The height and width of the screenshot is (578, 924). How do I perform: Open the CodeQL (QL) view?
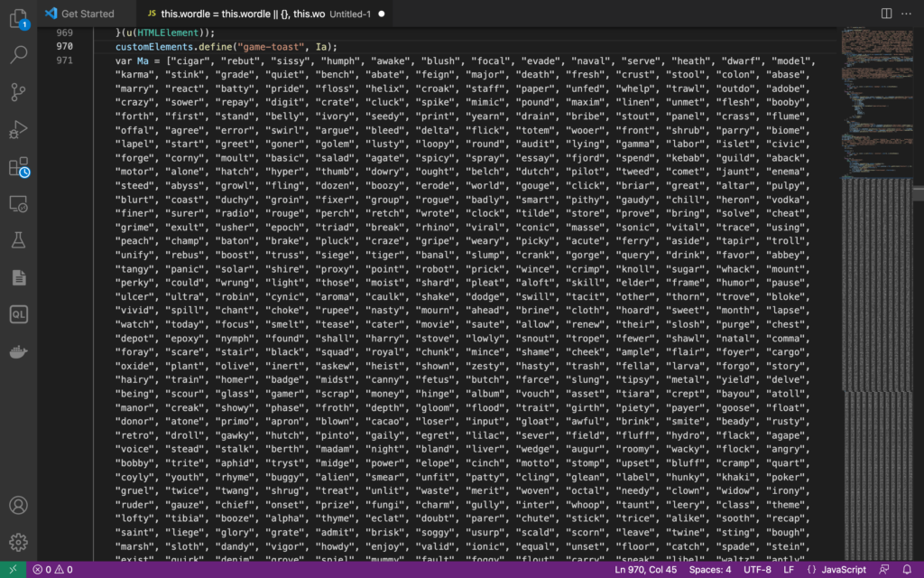point(18,314)
